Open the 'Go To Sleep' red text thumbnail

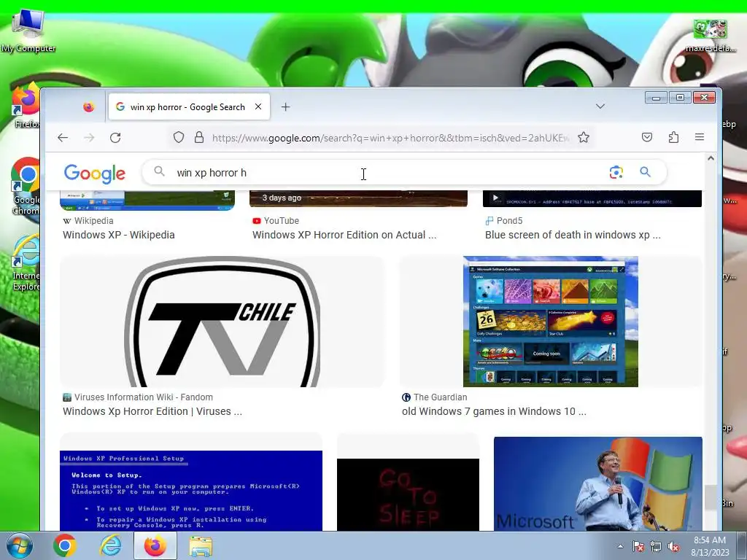(x=408, y=494)
